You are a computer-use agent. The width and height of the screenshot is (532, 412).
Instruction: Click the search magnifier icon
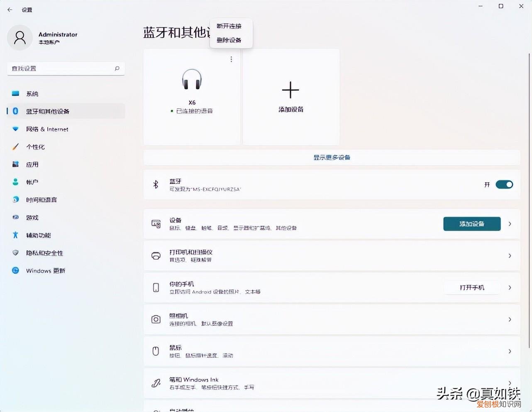(x=117, y=68)
